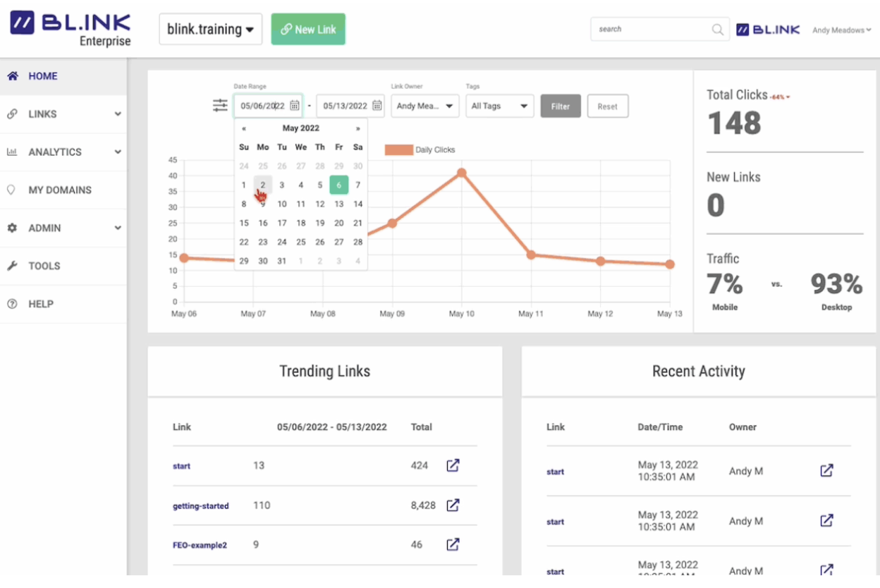
Task: Select highlighted May 6 in calendar
Action: pyautogui.click(x=339, y=185)
